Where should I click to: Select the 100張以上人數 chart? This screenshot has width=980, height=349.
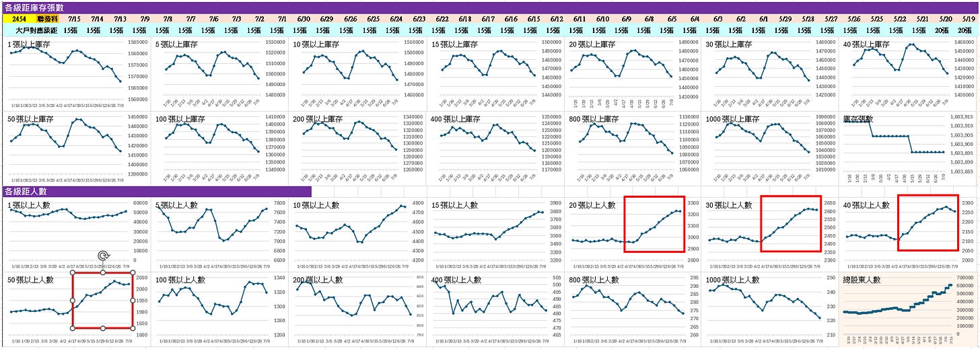[221, 308]
